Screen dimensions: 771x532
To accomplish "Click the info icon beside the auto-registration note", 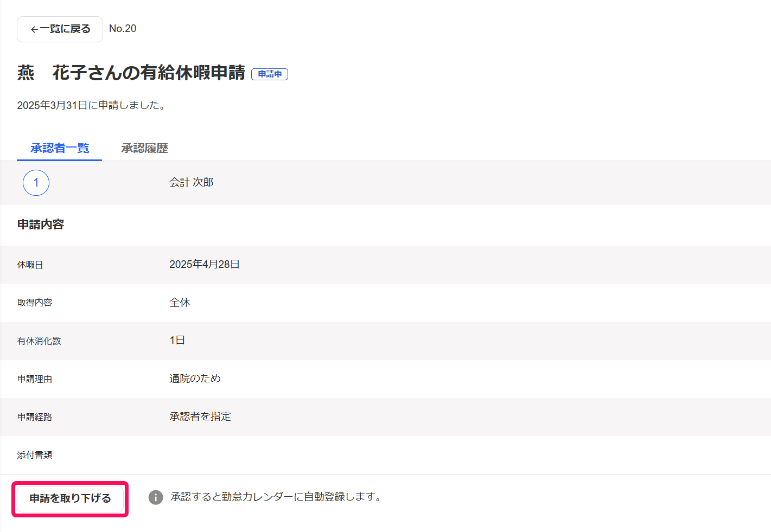I will coord(156,497).
